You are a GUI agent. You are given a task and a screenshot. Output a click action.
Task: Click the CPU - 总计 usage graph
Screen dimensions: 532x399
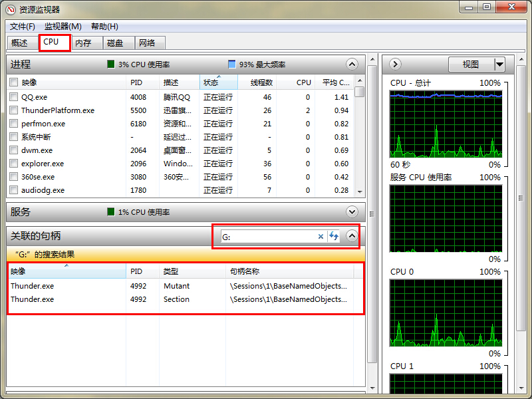click(x=446, y=124)
